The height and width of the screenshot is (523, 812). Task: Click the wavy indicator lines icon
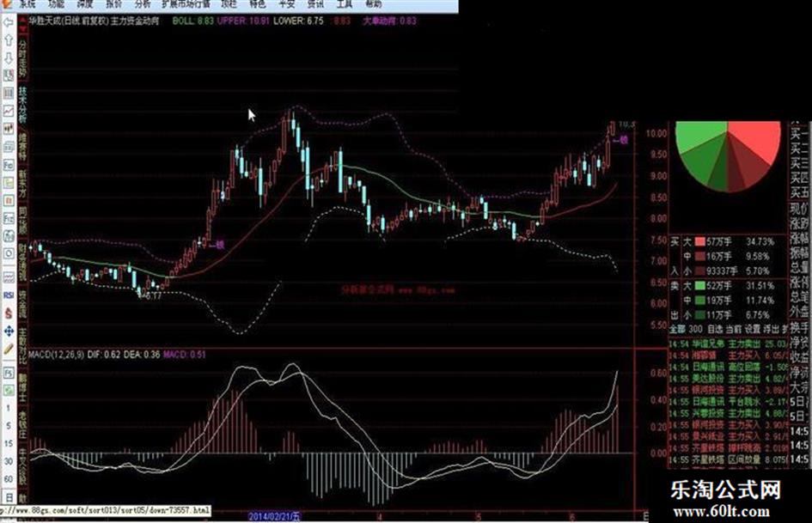pos(9,277)
